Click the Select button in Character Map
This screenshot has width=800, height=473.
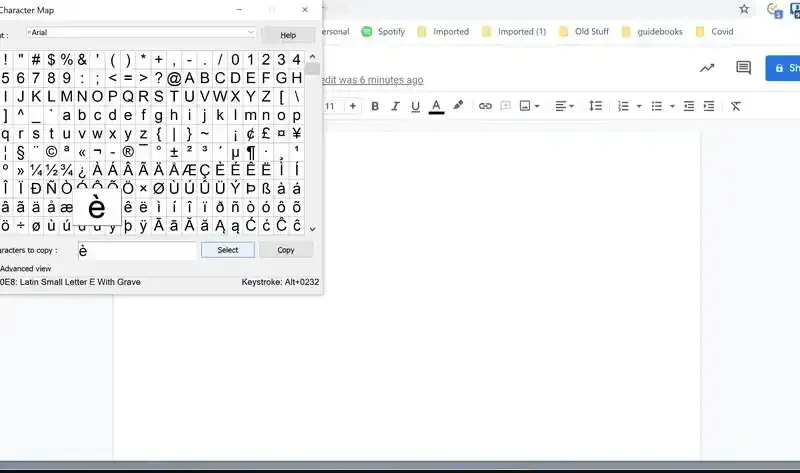(x=228, y=250)
